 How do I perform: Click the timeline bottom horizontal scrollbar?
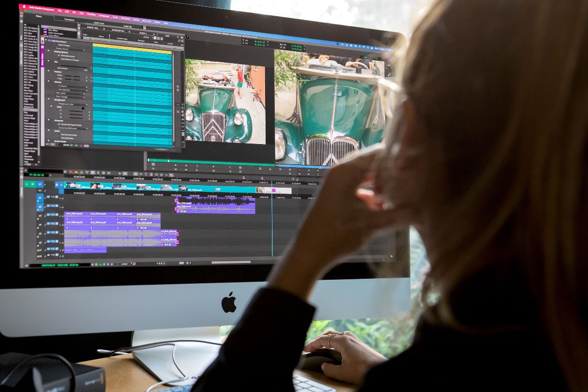pos(230,262)
